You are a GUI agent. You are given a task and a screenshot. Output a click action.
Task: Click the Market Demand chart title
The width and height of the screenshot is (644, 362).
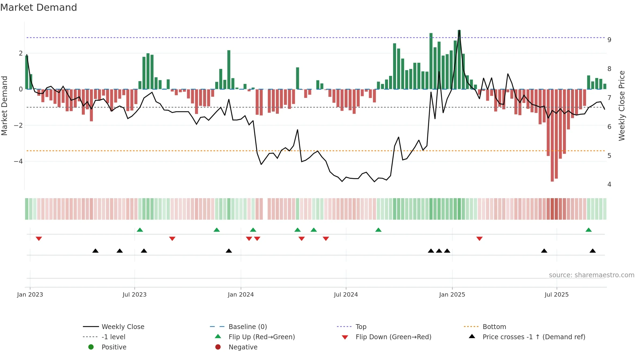click(x=39, y=8)
